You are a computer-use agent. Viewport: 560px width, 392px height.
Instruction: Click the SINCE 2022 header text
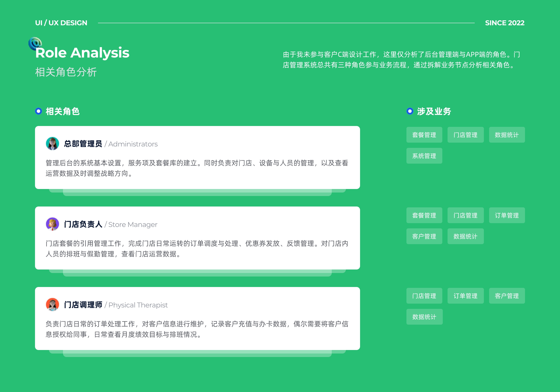tap(505, 23)
